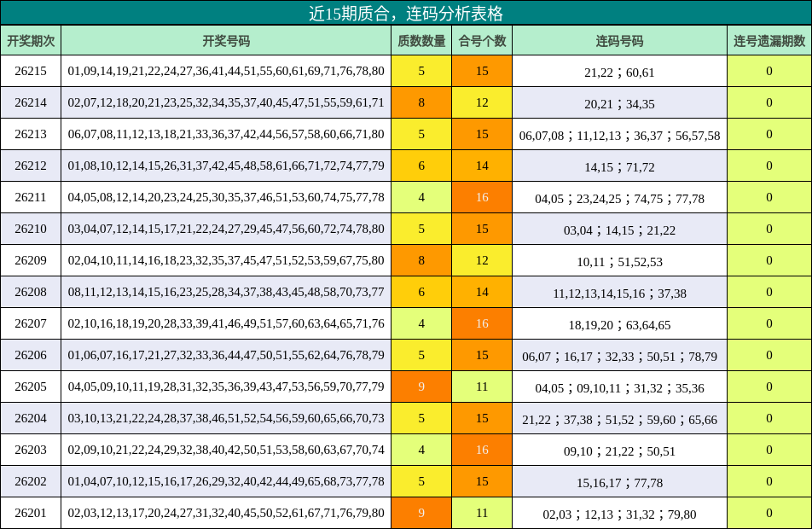The image size is (812, 529).
Task: Select period number 26206
Action: pyautogui.click(x=31, y=356)
